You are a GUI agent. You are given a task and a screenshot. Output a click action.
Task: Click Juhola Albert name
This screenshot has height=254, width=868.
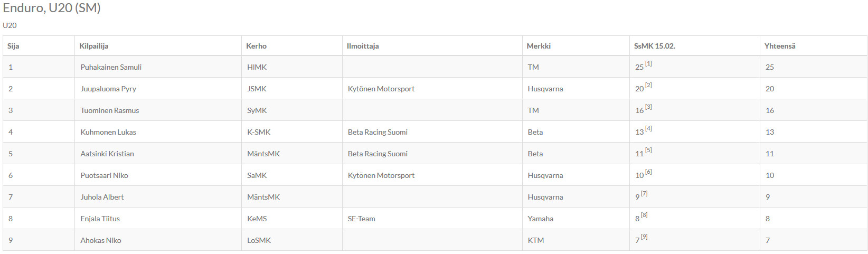point(102,197)
